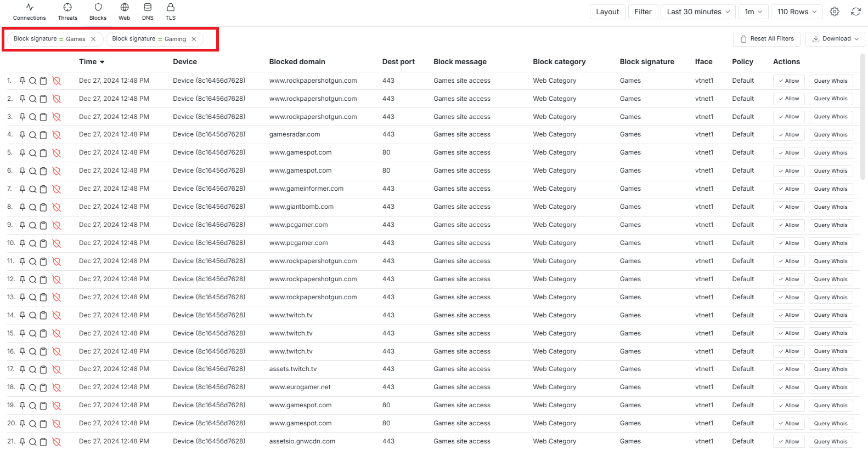868x450 pixels.
Task: Open the settings gear icon
Action: (835, 12)
